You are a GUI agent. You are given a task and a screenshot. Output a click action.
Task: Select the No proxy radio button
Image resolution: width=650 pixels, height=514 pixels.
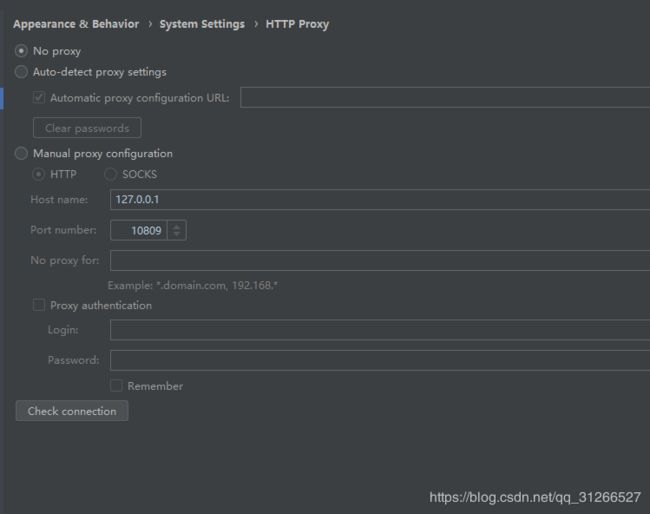(x=21, y=51)
